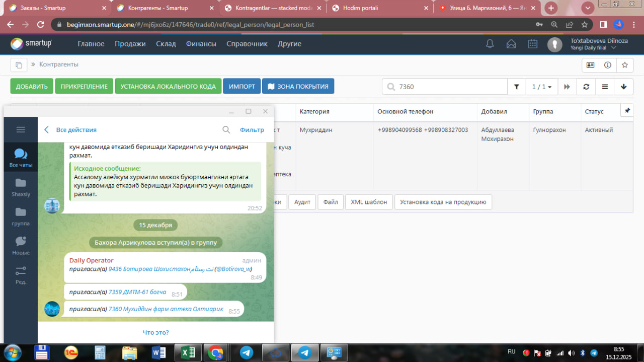Open Chrome zoom magnifier icon
This screenshot has width=644, height=362.
coord(554,24)
